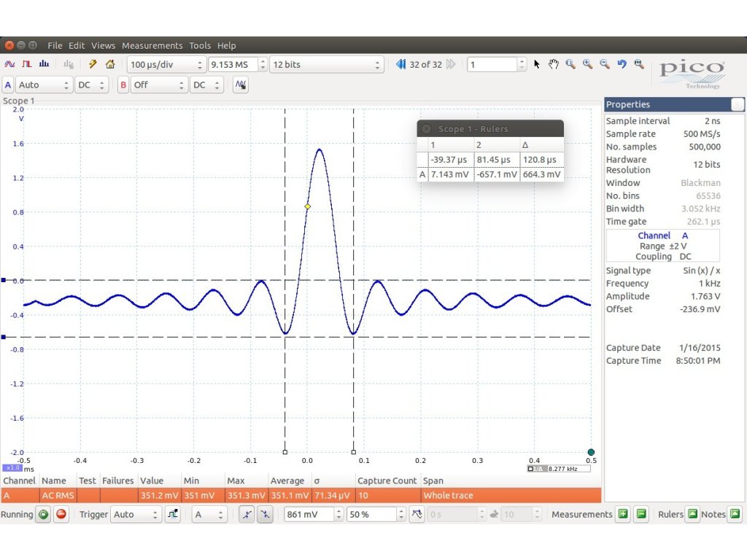Open Channel B options button
747x560 pixels.
click(123, 85)
